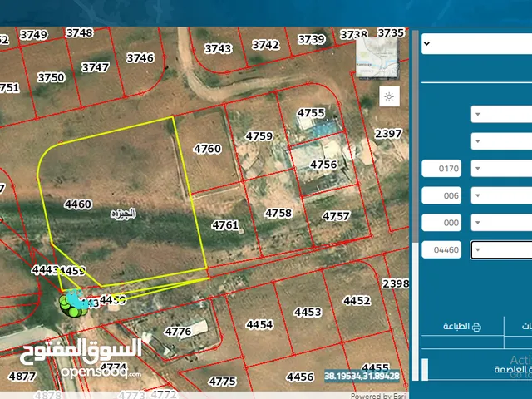532x399 pixels.
Task: Select parcel 4877 on the map
Action: coord(22,377)
